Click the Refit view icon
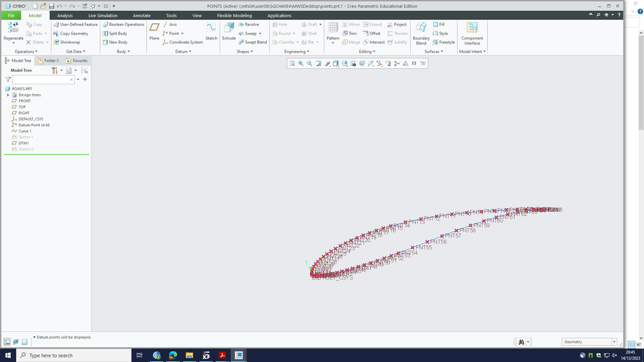This screenshot has height=362, width=644. [292, 64]
